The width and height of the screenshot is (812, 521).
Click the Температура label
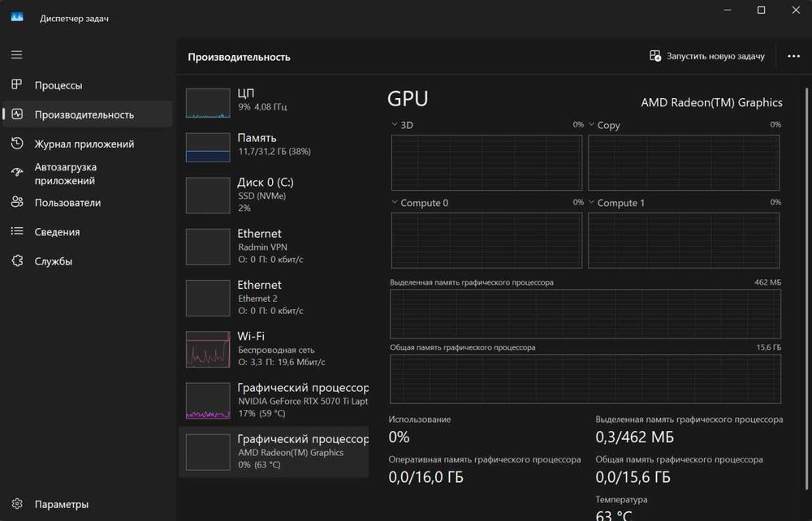pyautogui.click(x=621, y=499)
